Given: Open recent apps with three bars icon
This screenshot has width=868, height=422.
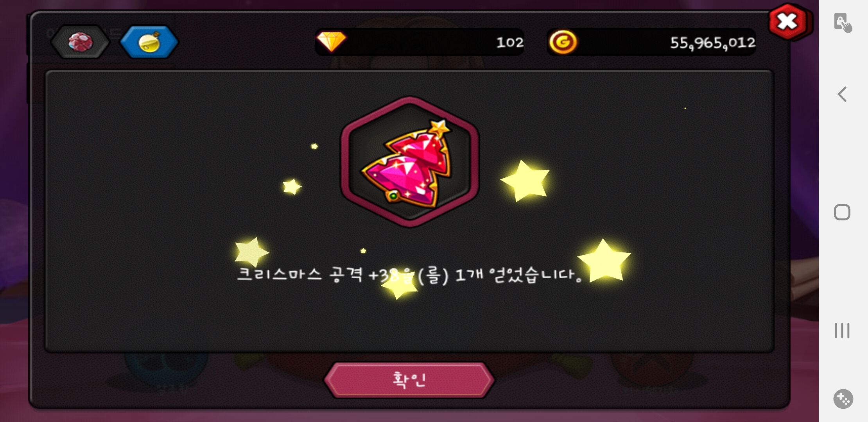Looking at the screenshot, I should coord(842,331).
